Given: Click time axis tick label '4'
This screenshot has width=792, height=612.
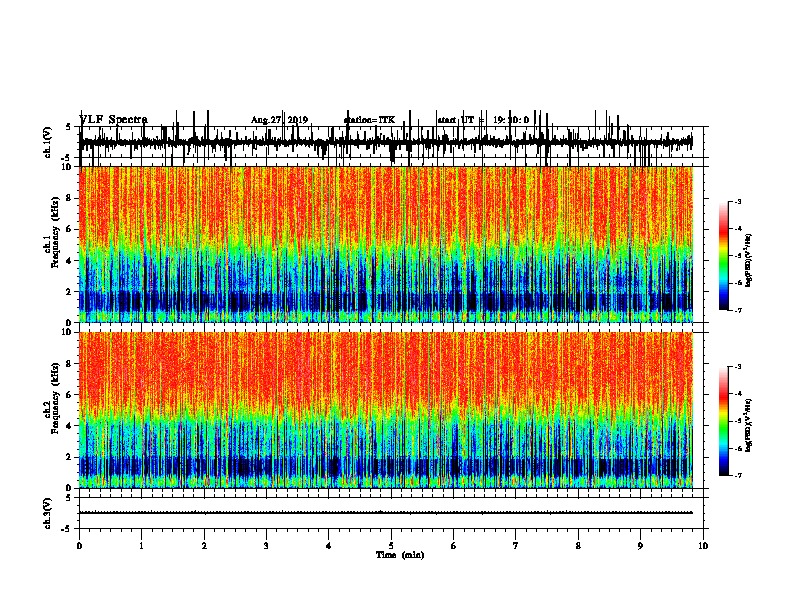Looking at the screenshot, I should [x=329, y=546].
